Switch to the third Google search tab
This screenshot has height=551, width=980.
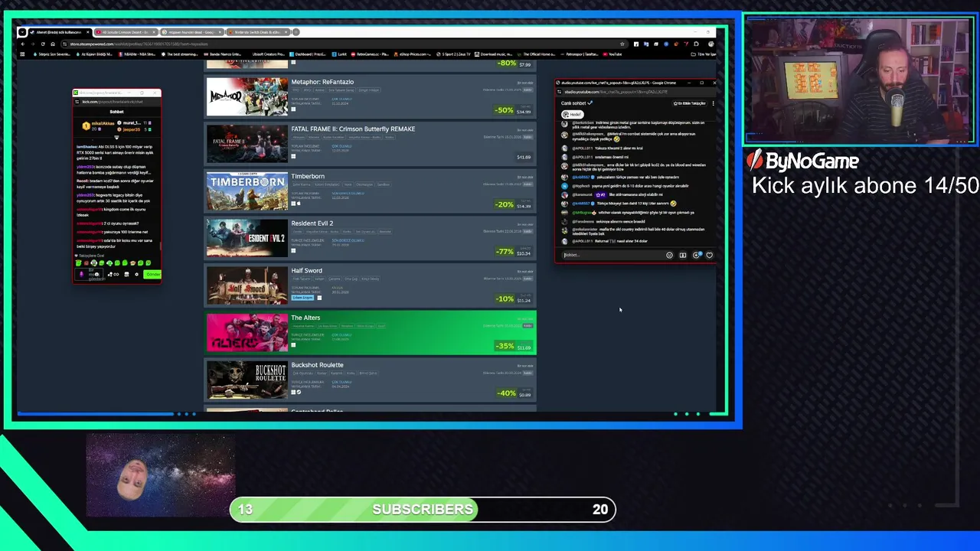click(193, 32)
